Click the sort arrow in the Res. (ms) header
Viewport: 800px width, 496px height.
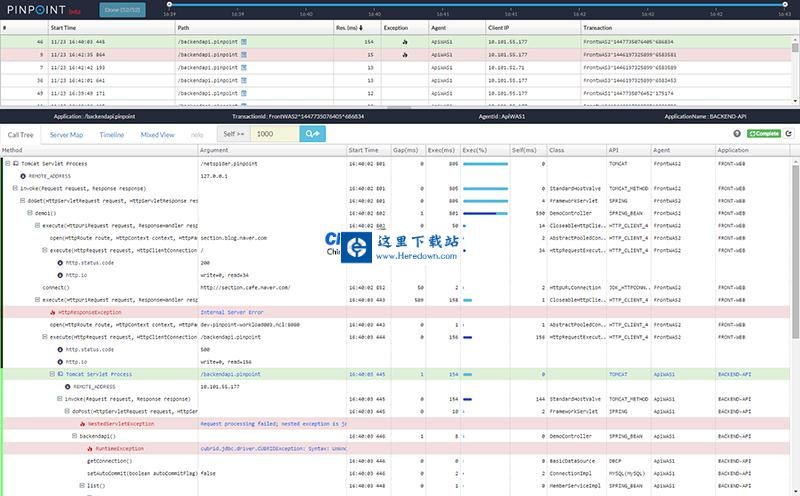361,28
